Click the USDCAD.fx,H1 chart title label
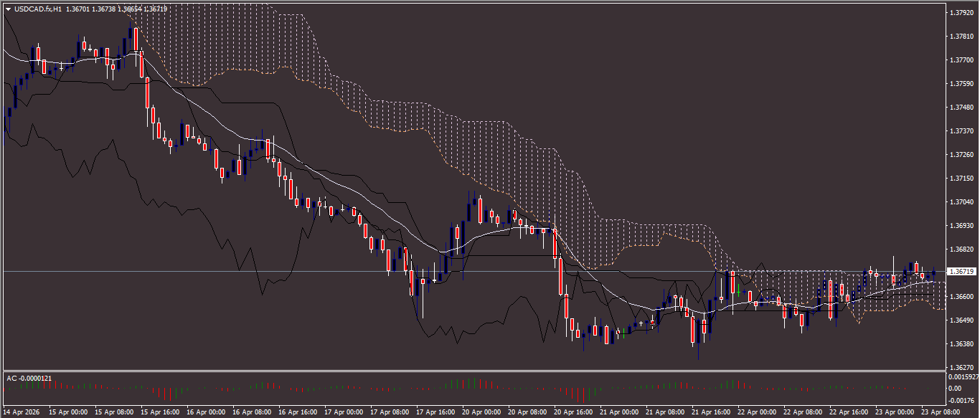The image size is (980, 418). [x=39, y=10]
